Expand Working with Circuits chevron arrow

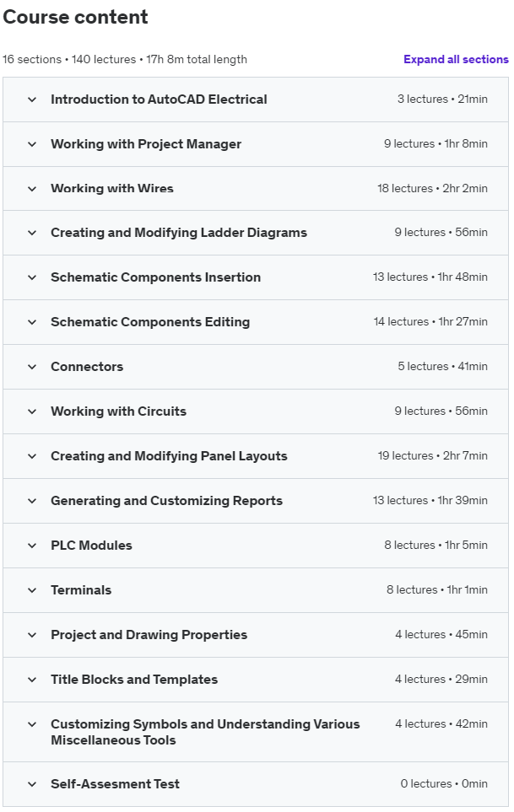point(32,411)
